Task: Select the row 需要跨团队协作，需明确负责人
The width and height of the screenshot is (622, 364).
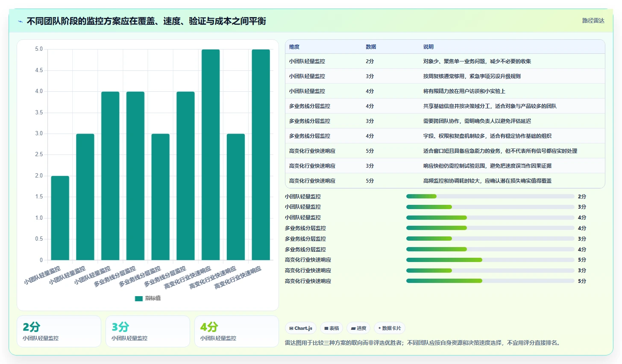Action: point(445,121)
